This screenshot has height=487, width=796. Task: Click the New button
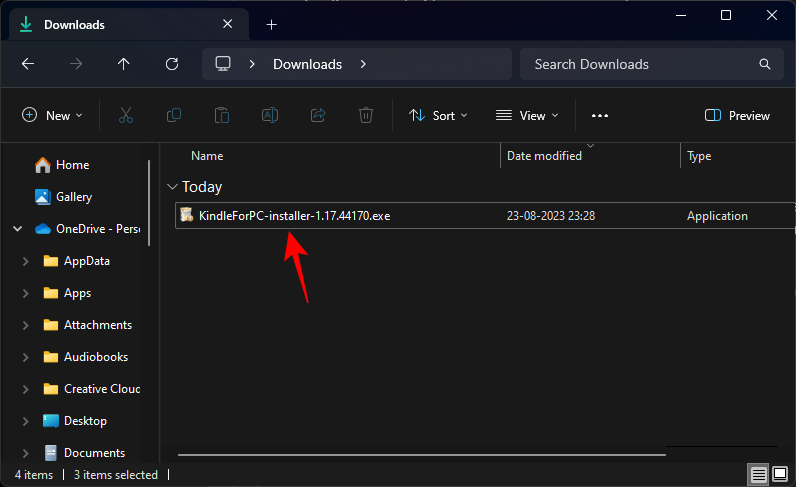tap(53, 116)
